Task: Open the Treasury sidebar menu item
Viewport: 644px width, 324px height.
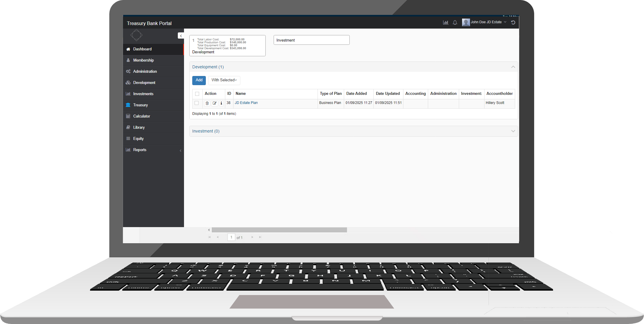Action: 140,105
